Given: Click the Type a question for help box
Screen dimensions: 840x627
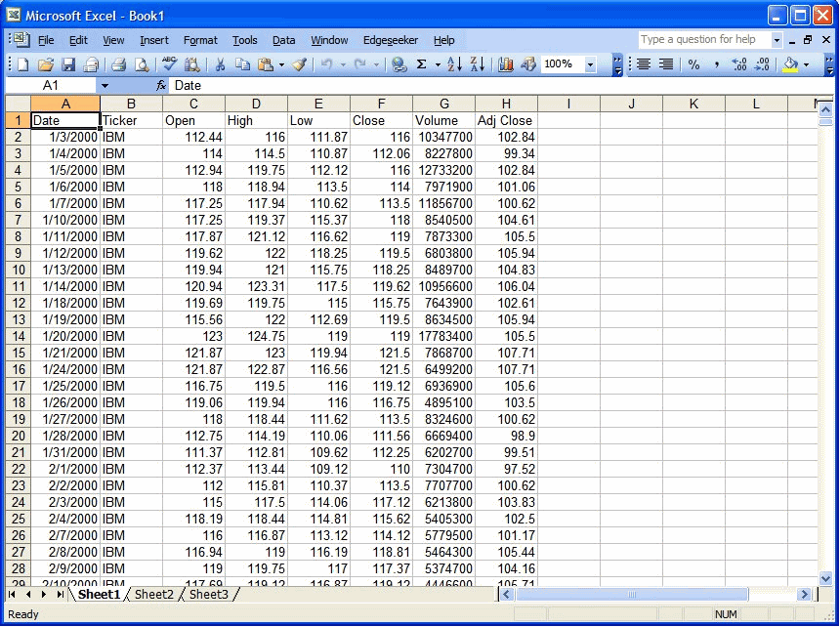Looking at the screenshot, I should coord(704,40).
